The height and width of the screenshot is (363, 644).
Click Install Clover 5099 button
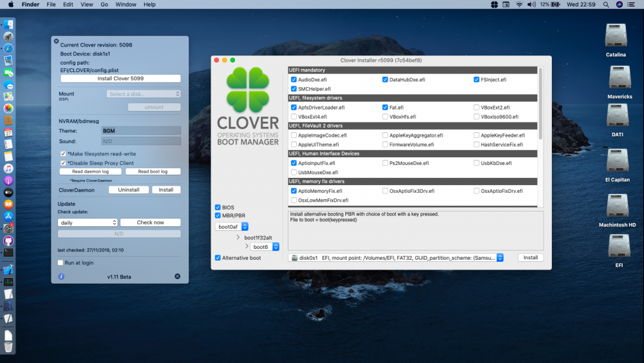[x=120, y=79]
